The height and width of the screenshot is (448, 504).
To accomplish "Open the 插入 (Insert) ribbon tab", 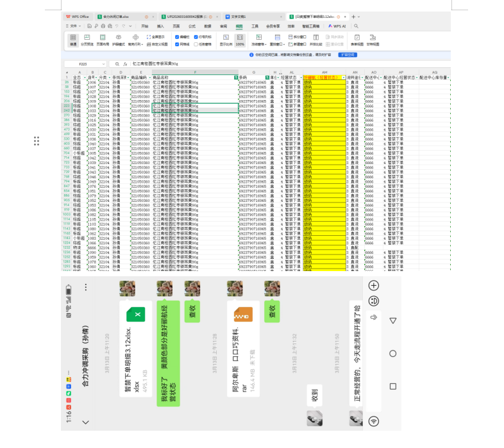I will click(160, 26).
